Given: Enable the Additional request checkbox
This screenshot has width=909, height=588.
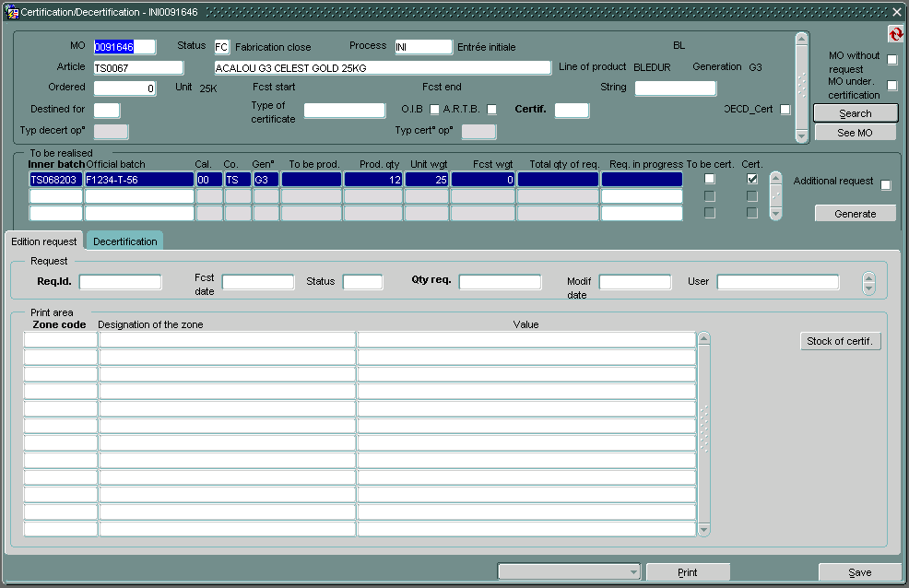Looking at the screenshot, I should tap(886, 185).
